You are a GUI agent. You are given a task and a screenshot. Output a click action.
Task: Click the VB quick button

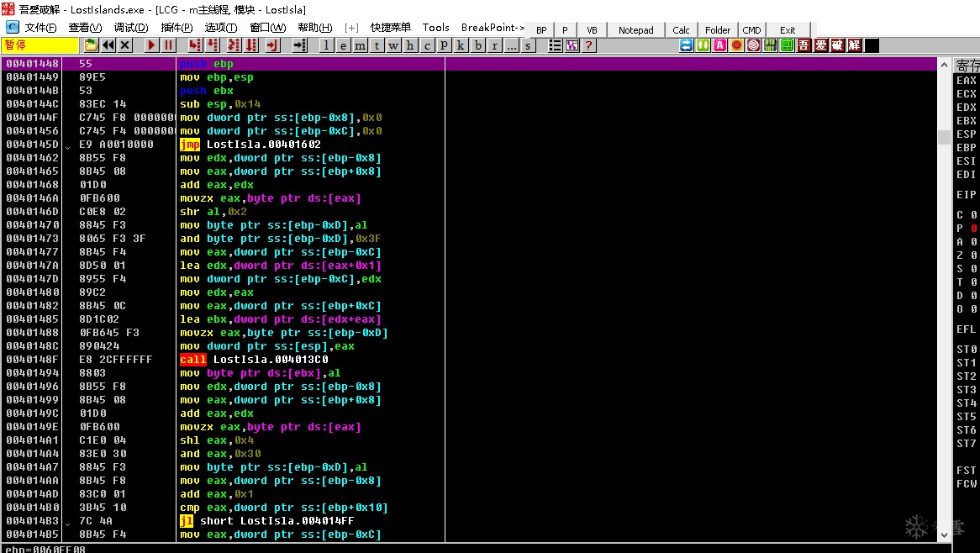tap(592, 30)
